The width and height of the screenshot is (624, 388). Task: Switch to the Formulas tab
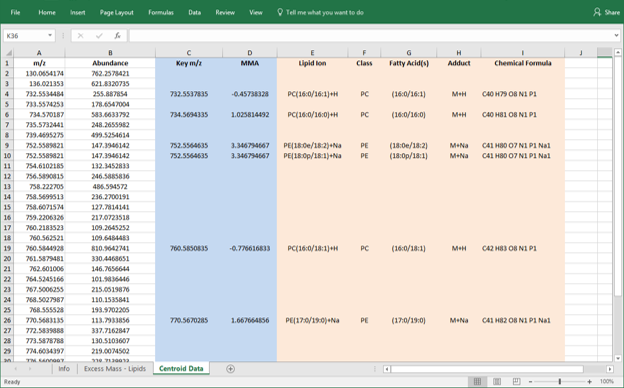pos(161,12)
